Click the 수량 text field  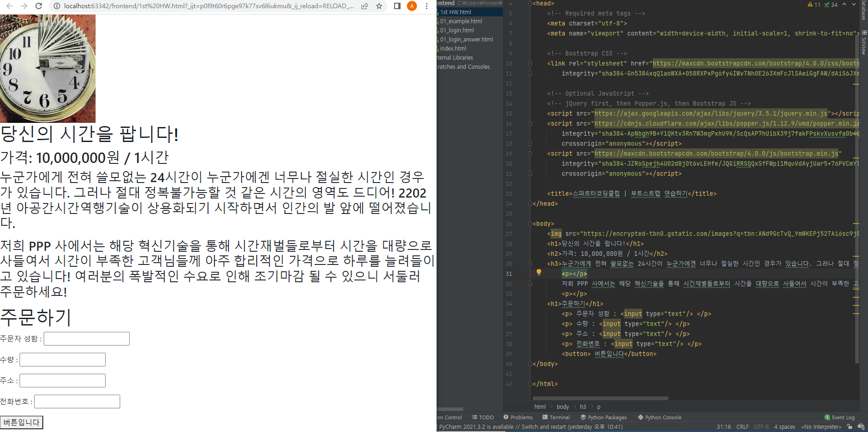pyautogui.click(x=62, y=360)
